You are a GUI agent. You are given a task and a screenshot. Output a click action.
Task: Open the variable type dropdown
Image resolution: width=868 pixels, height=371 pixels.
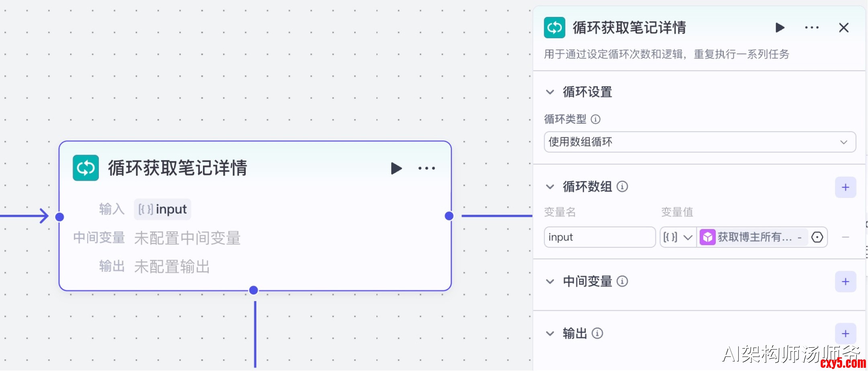678,237
